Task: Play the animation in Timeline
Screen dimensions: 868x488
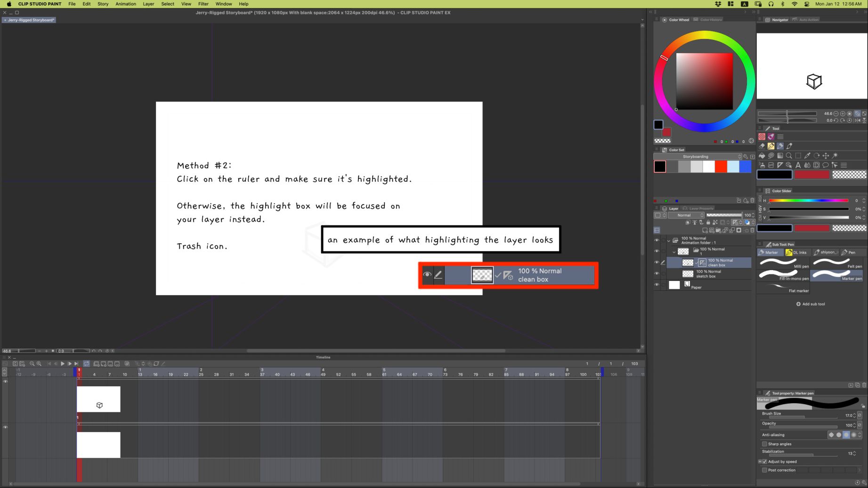Action: (62, 364)
